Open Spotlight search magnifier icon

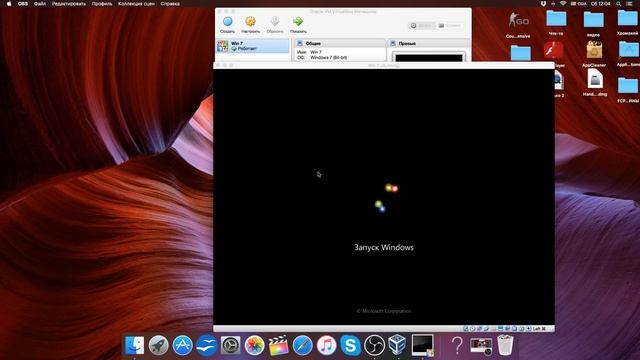[x=619, y=4]
